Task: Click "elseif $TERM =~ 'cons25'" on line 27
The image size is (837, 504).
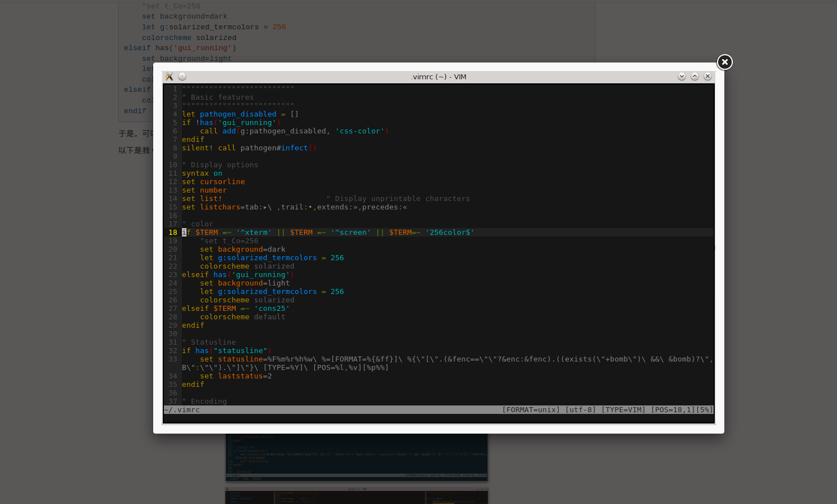Action: coord(236,309)
